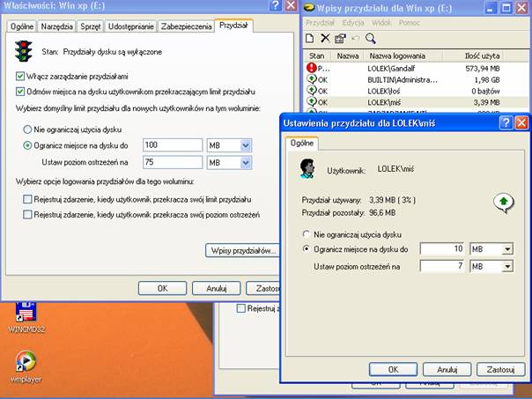The image size is (532, 399).
Task: Click help question mark in Właściwości title bar
Action: pyautogui.click(x=275, y=5)
